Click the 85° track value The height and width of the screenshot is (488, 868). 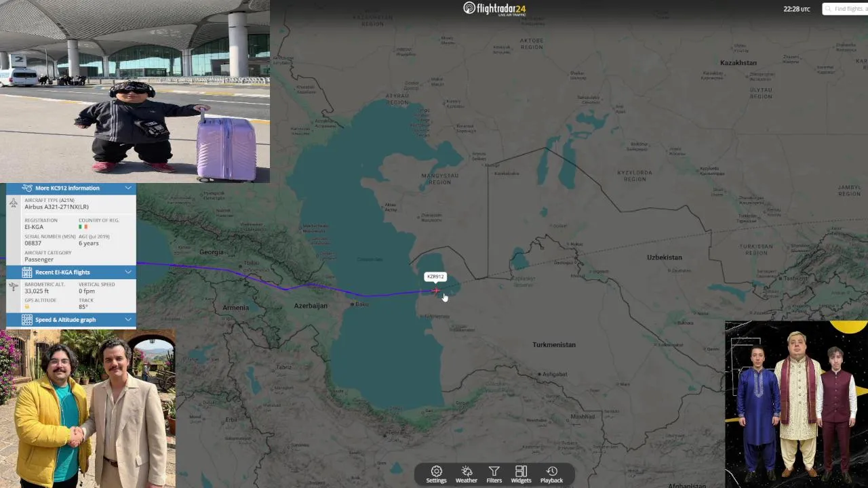[x=83, y=307]
